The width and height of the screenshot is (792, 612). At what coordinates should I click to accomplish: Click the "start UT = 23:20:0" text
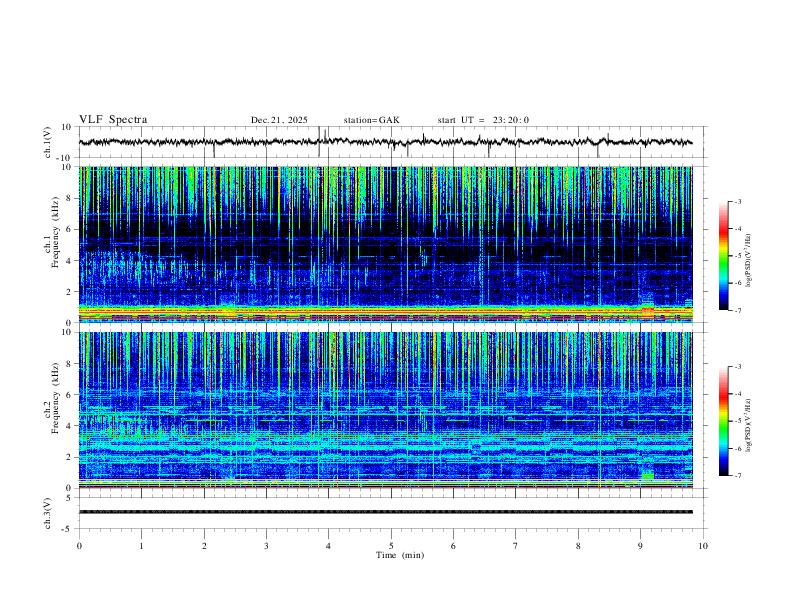pyautogui.click(x=483, y=120)
